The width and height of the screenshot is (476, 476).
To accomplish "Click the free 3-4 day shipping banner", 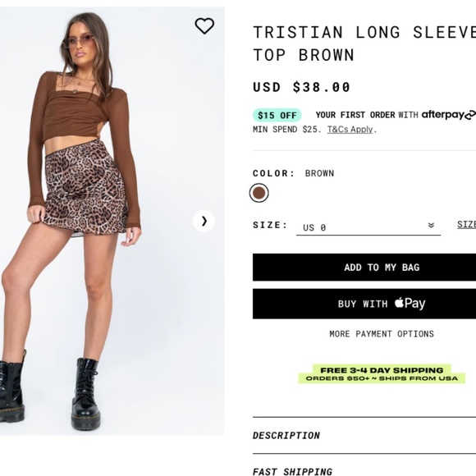I will (x=382, y=374).
